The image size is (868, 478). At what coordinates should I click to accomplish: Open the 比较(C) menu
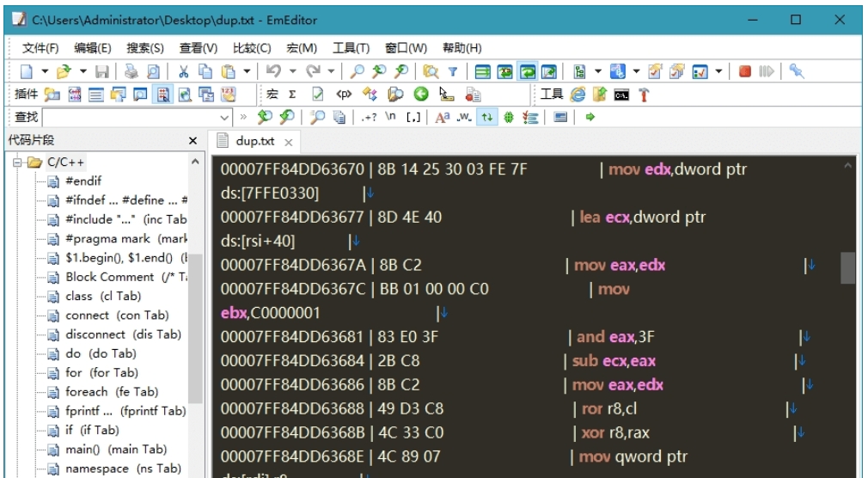point(252,48)
